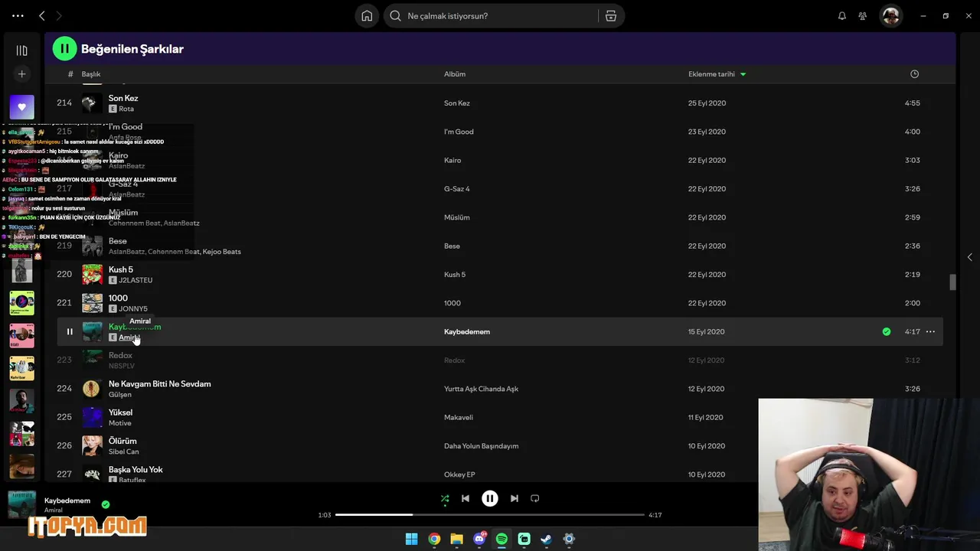Screen dimensions: 980x551
Task: Open Google Chrome from the taskbar
Action: coord(434,539)
